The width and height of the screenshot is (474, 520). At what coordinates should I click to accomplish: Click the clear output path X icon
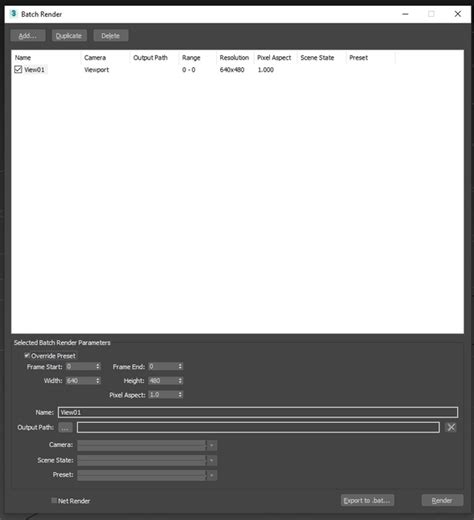pos(451,427)
